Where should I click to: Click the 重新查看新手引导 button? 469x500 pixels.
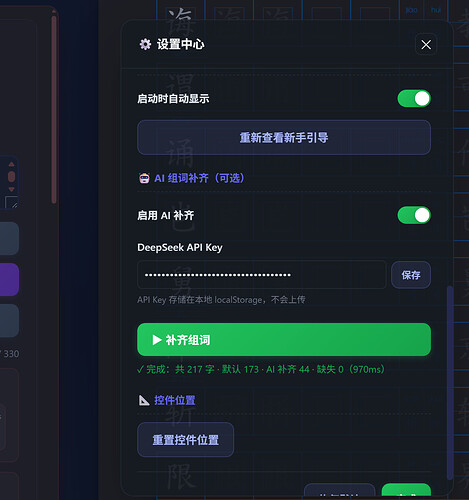(x=284, y=137)
